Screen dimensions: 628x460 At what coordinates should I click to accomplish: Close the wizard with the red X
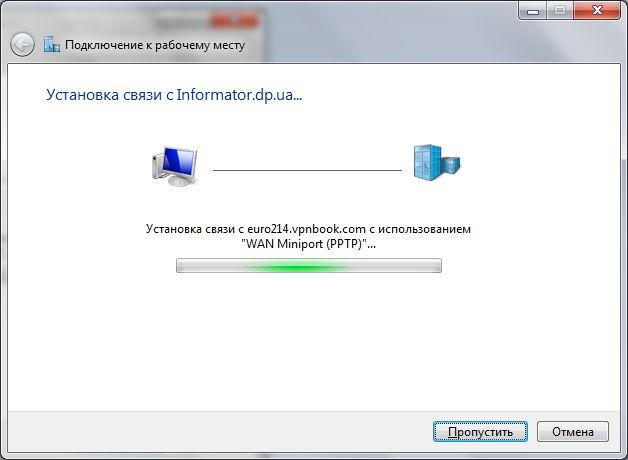click(x=597, y=10)
